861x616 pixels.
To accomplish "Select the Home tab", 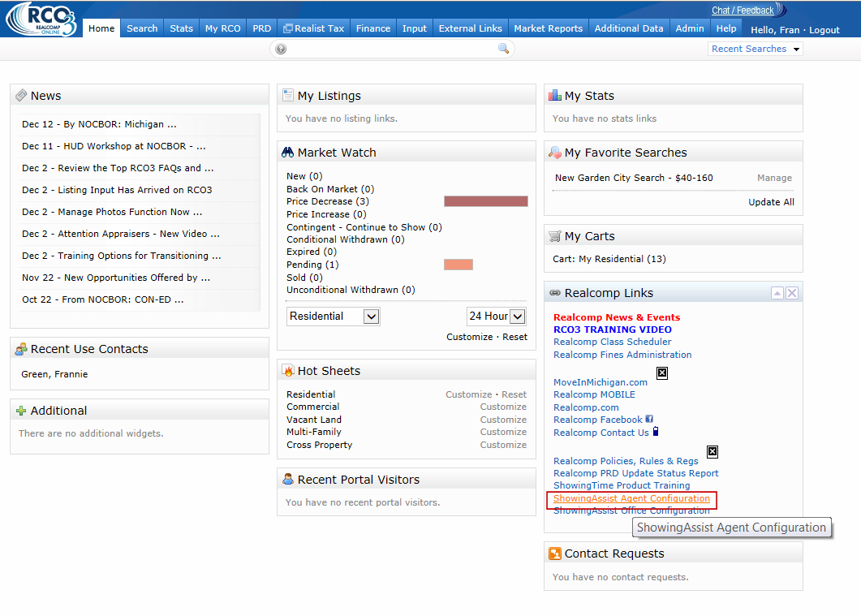I will click(101, 28).
